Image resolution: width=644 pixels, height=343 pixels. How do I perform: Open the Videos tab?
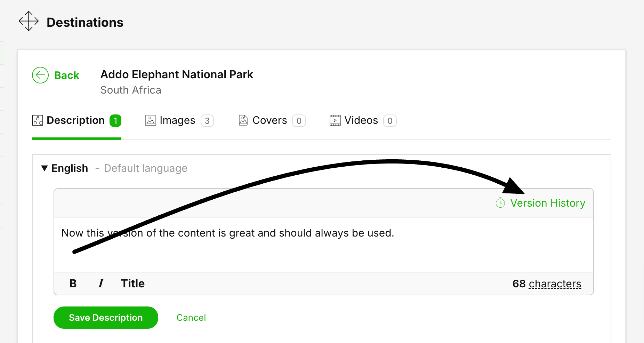tap(363, 120)
